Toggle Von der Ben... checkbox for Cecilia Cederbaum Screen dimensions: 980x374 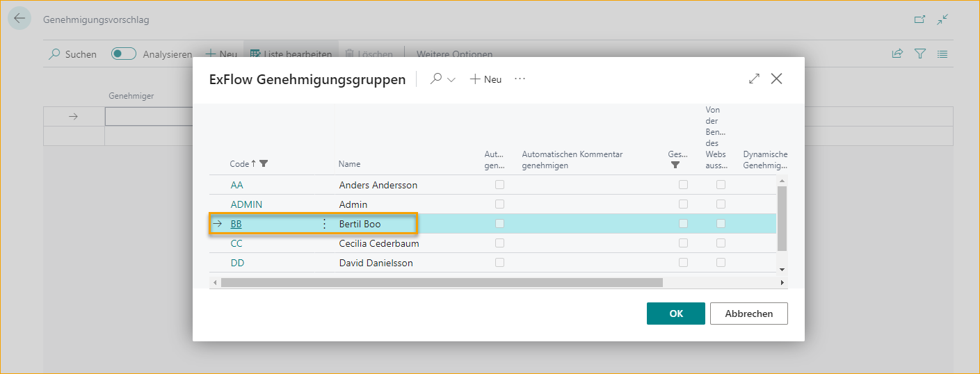pos(721,243)
